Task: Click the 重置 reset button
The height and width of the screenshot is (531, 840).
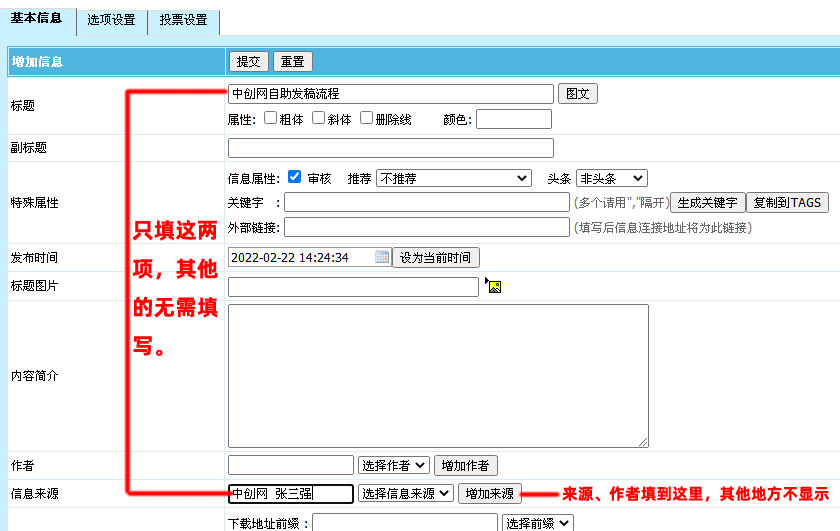Action: coord(292,62)
